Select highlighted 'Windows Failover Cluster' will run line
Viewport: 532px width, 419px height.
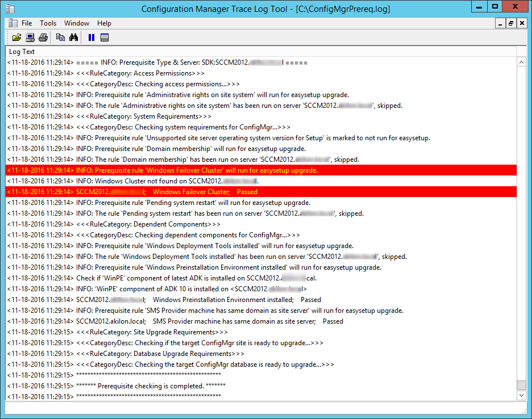(261, 170)
